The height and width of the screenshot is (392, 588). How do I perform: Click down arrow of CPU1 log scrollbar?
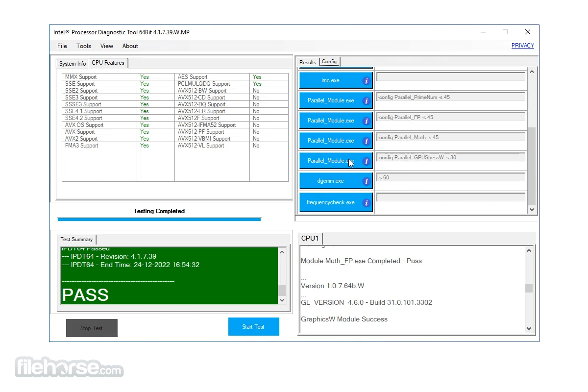tap(529, 328)
